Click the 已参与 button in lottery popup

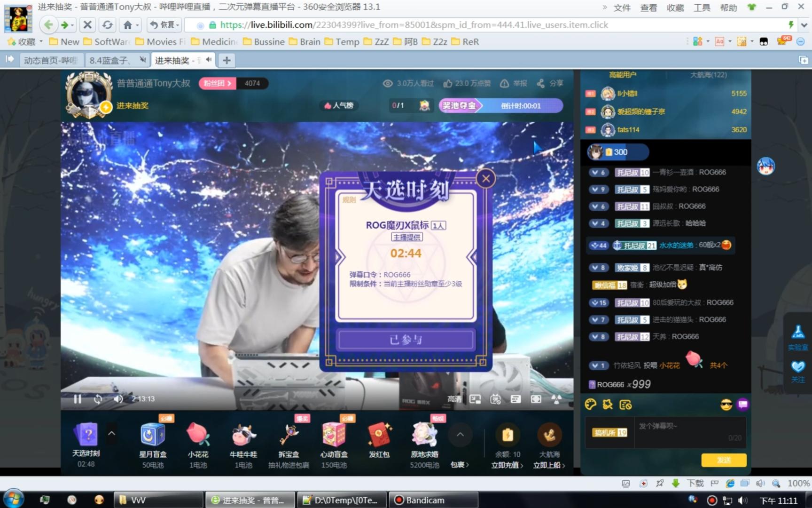[x=406, y=340]
